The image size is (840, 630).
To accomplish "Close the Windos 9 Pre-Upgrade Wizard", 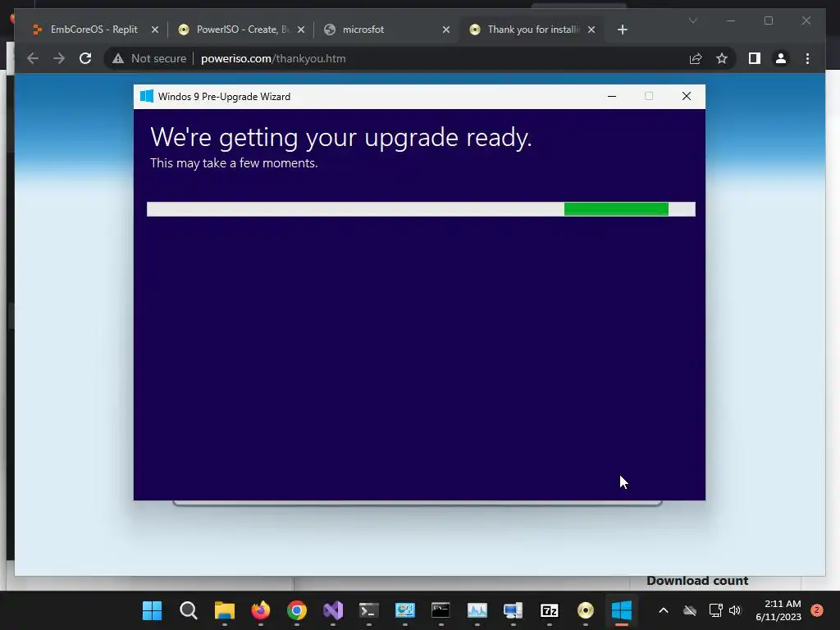I will pos(687,97).
